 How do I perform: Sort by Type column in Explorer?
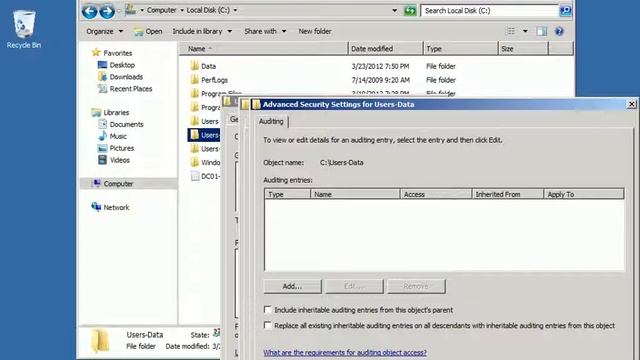(461, 49)
